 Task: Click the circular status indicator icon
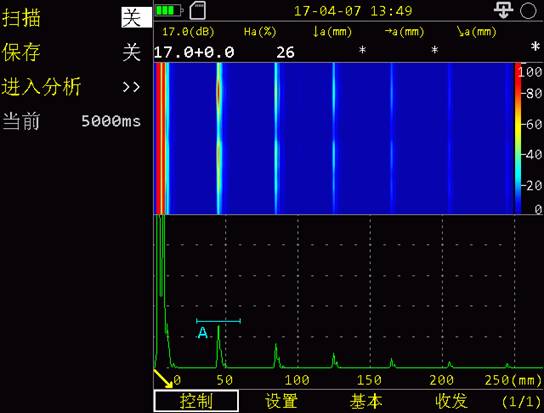[528, 10]
